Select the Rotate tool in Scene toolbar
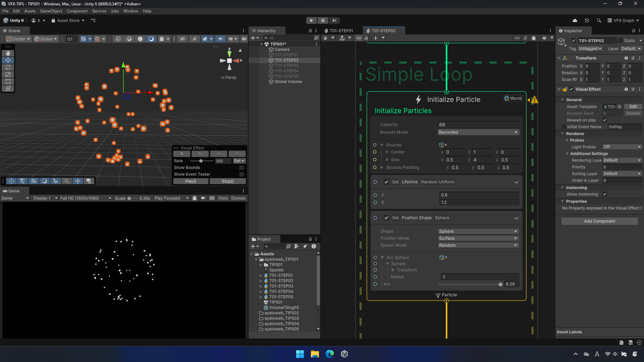644x362 pixels. coord(8,67)
